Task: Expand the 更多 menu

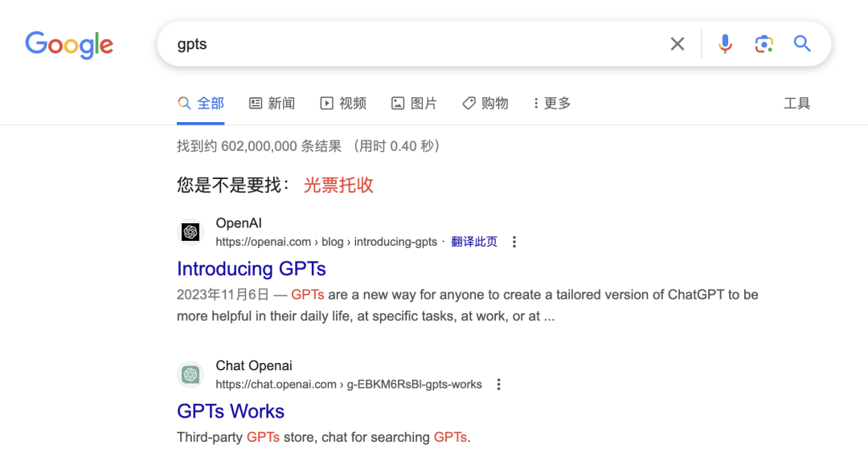Action: [552, 104]
